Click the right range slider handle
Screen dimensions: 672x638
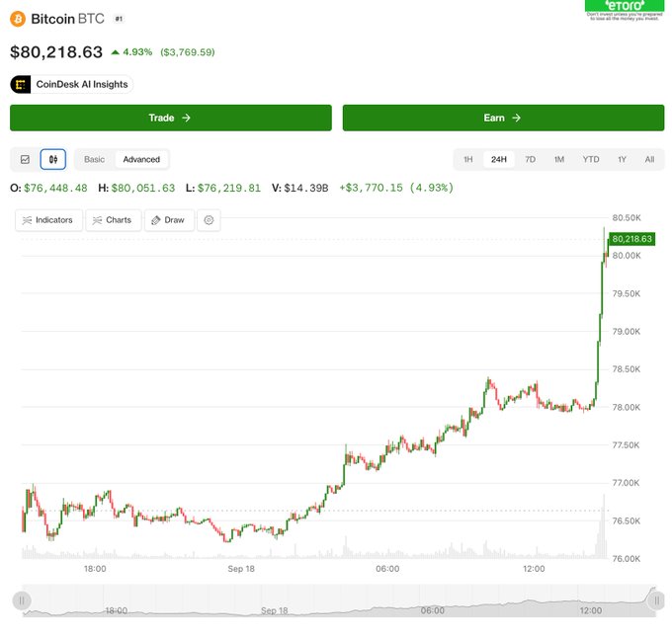pos(656,600)
